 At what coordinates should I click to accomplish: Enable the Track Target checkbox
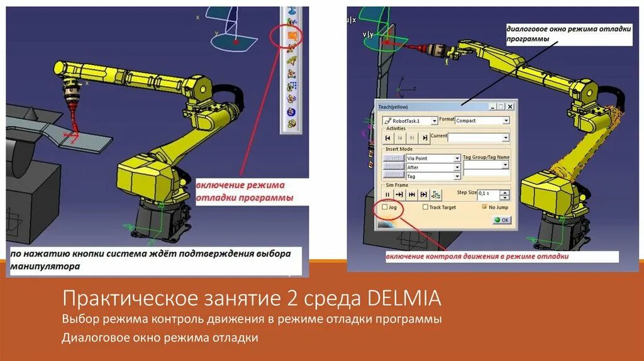(x=425, y=207)
